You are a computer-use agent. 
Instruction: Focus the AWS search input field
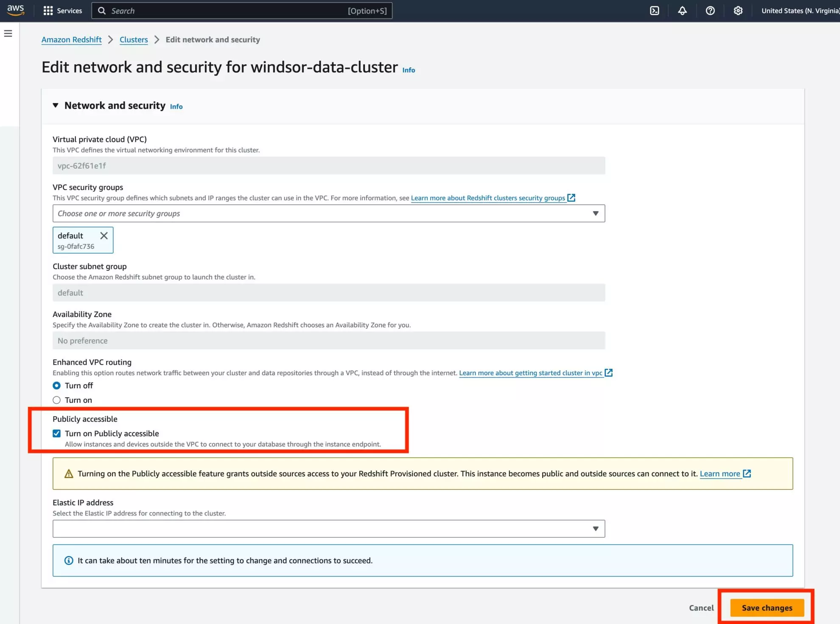(242, 11)
